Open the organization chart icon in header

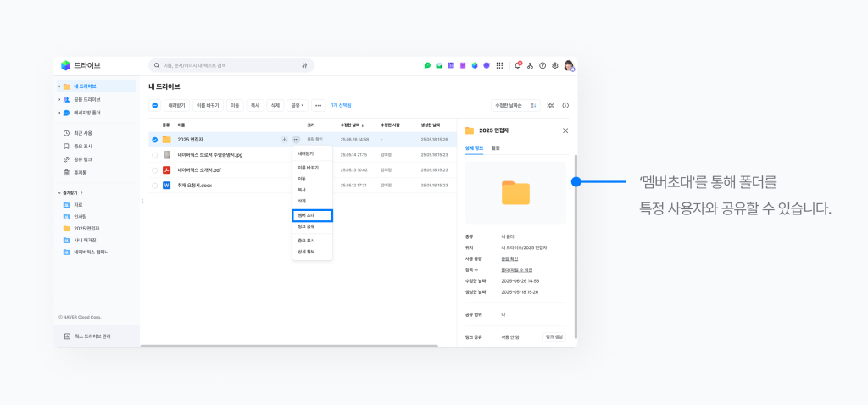[530, 65]
